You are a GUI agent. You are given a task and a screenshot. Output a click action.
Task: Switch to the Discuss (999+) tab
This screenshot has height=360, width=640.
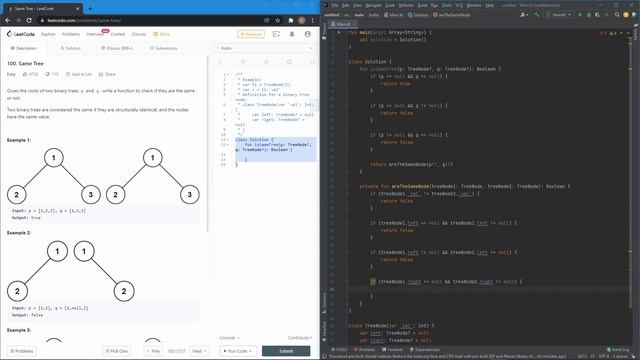click(x=117, y=48)
